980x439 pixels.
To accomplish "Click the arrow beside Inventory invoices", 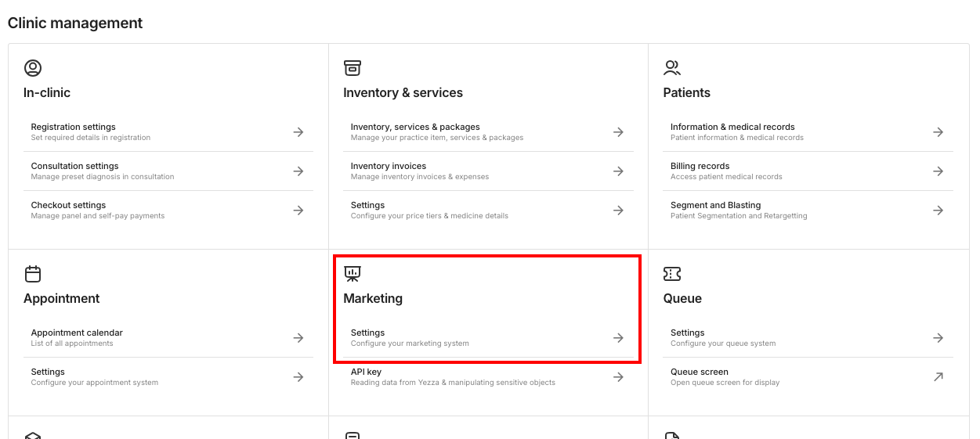I will pyautogui.click(x=618, y=171).
